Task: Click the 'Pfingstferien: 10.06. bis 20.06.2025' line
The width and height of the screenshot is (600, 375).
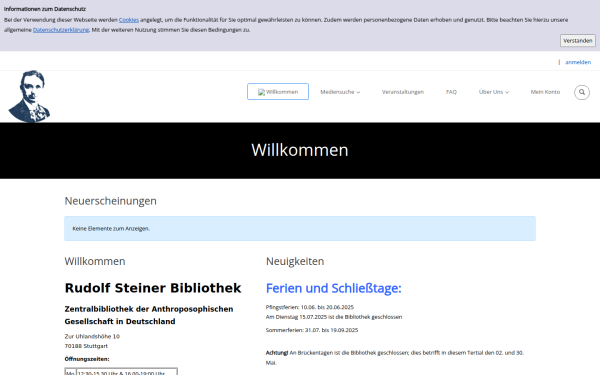Action: tap(310, 307)
